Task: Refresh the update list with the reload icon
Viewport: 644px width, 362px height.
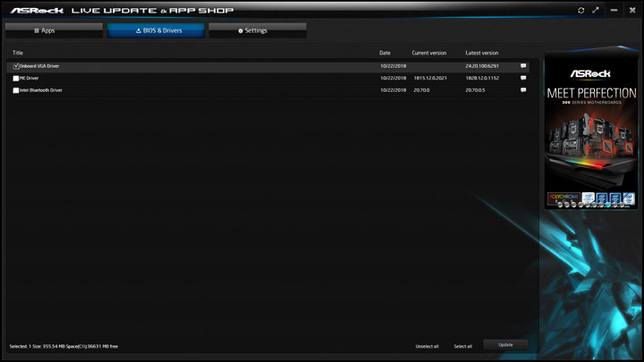Action: 580,10
